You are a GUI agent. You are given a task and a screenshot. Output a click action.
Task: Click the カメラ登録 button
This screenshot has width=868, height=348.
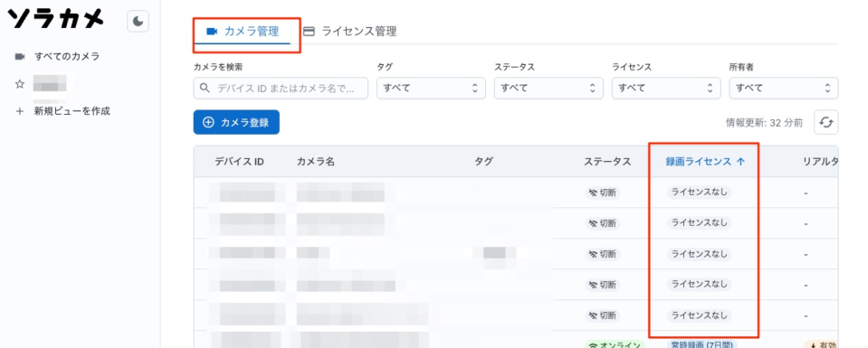[x=236, y=122]
